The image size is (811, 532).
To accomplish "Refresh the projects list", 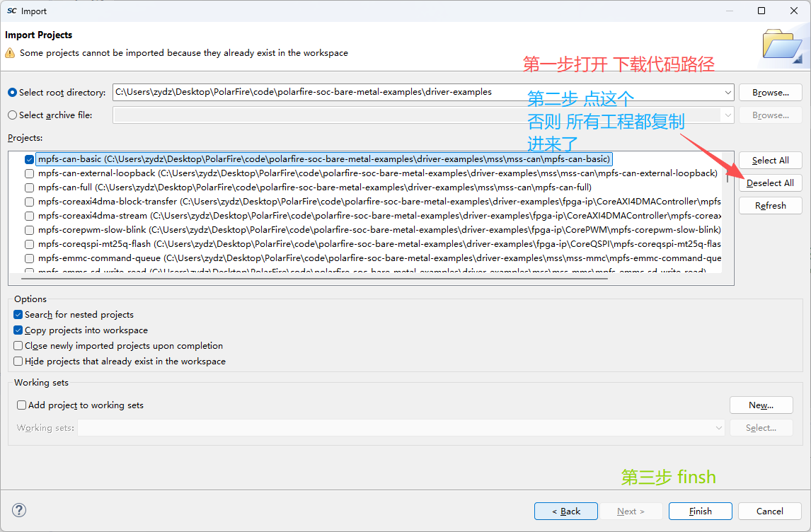I will (770, 206).
